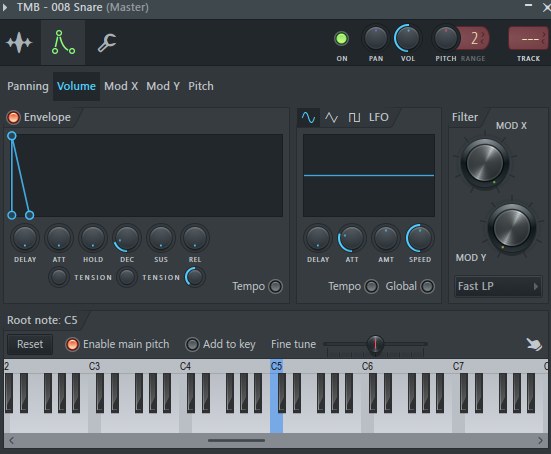Image resolution: width=551 pixels, height=454 pixels.
Task: Click the release tension knob
Action: tap(195, 277)
